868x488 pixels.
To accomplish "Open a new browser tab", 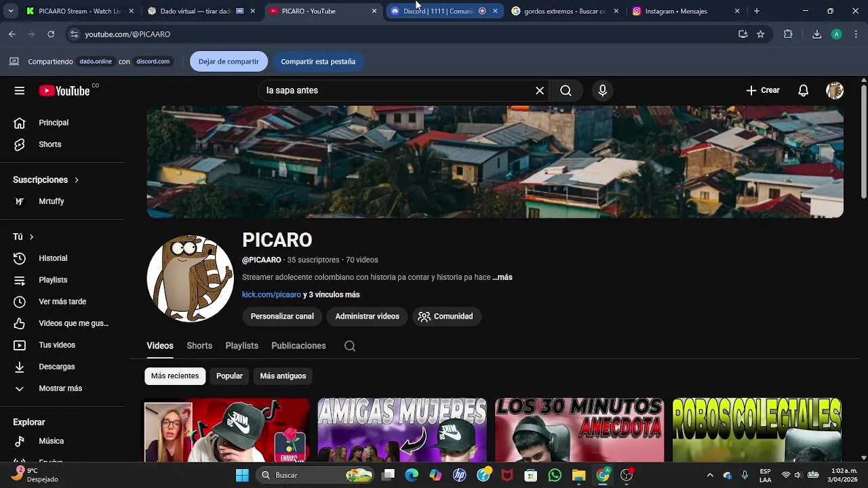I will (x=757, y=11).
